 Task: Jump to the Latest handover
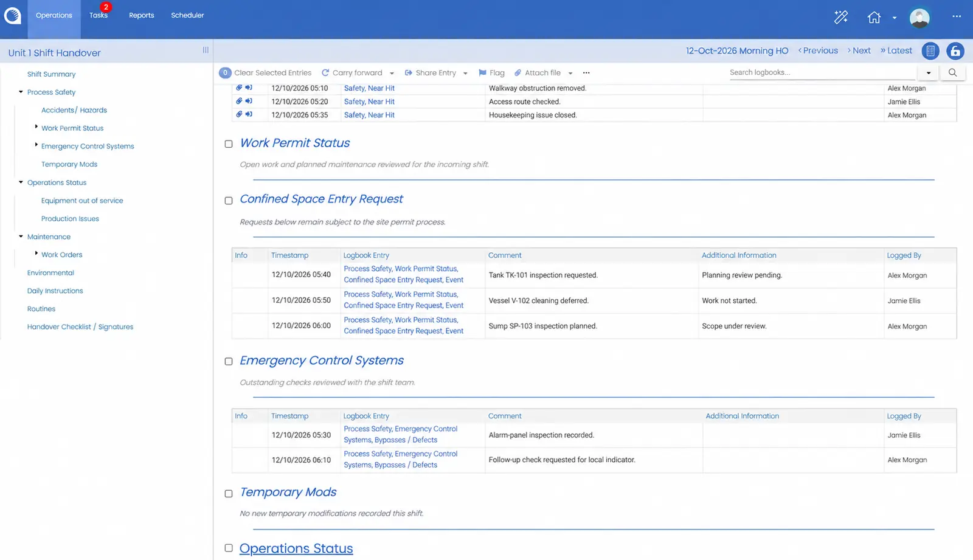[896, 50]
